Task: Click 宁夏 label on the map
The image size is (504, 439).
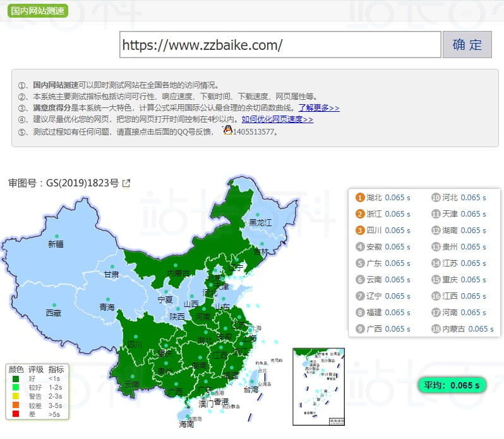Action: coord(165,300)
